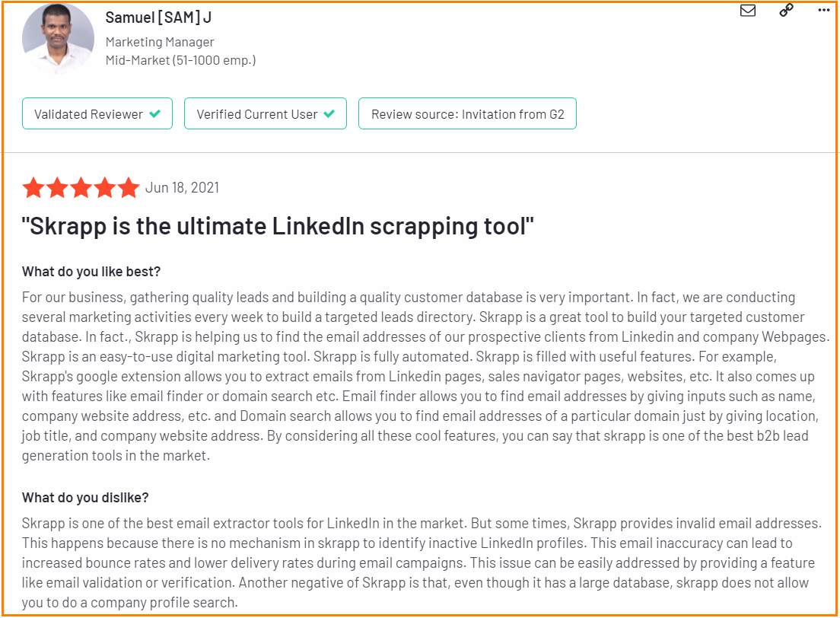Select the Validated Reviewer badge
The height and width of the screenshot is (618, 840).
[x=97, y=113]
